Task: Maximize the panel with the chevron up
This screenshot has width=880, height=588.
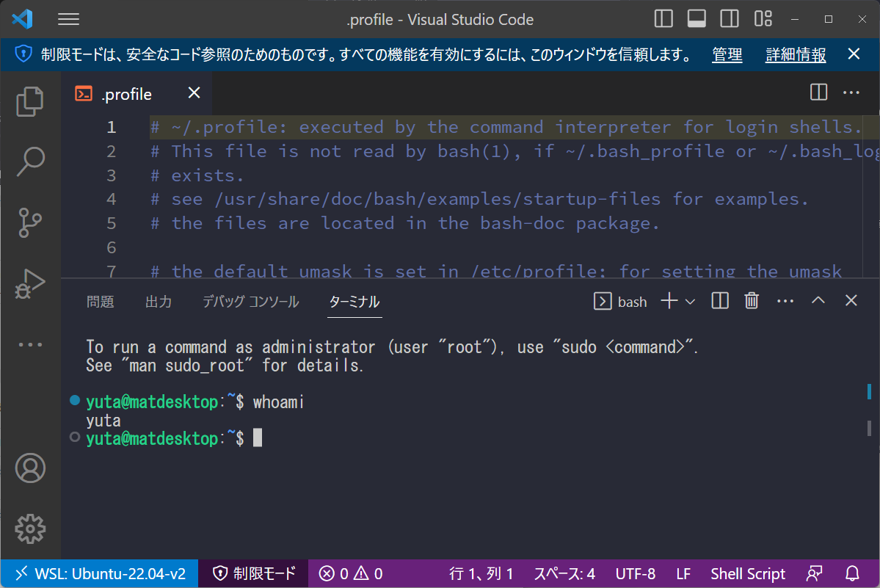Action: [818, 300]
